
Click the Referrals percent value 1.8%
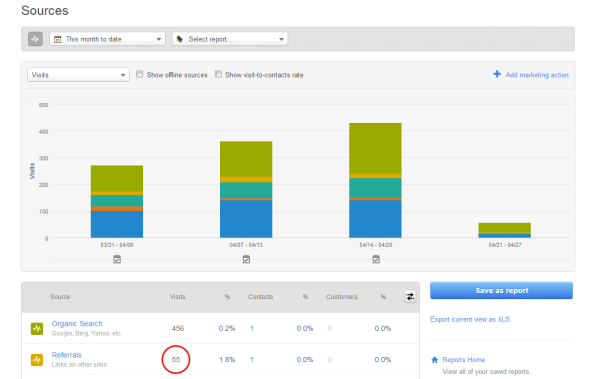pyautogui.click(x=227, y=359)
